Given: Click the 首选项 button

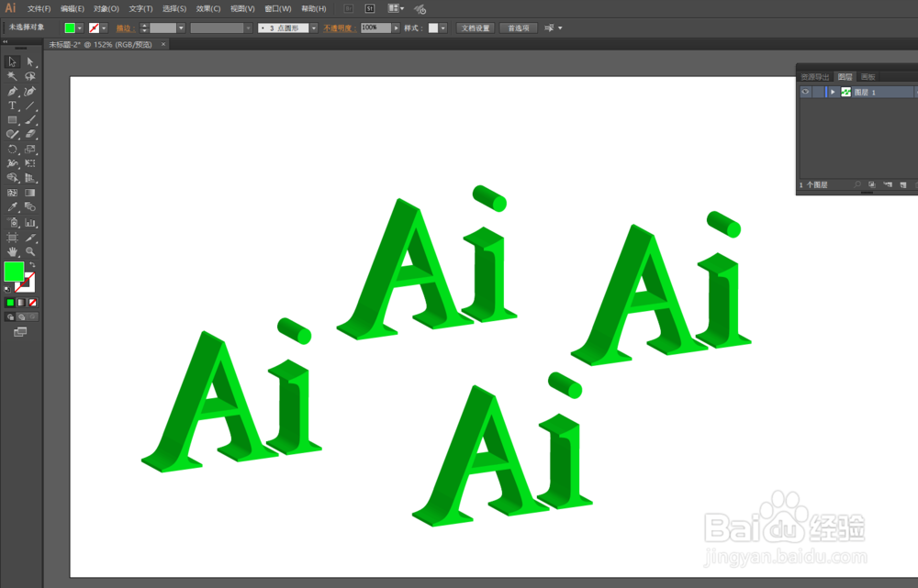Looking at the screenshot, I should click(x=518, y=28).
